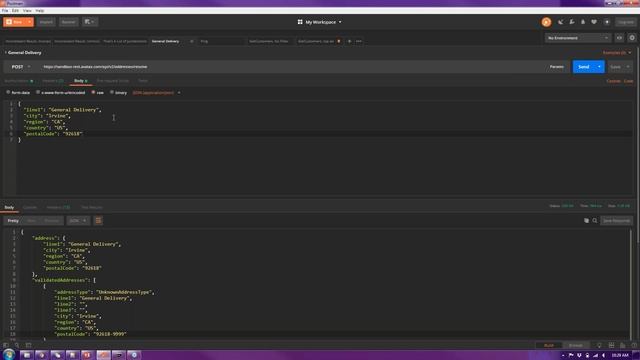Open the response Test Results tab
This screenshot has height=360, width=640.
[91, 207]
